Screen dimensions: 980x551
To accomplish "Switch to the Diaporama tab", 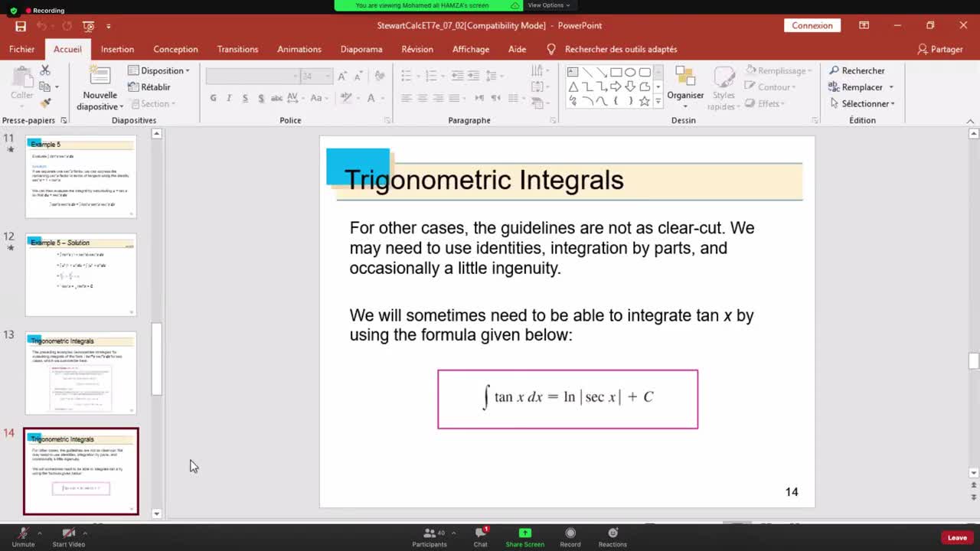I will [x=361, y=49].
